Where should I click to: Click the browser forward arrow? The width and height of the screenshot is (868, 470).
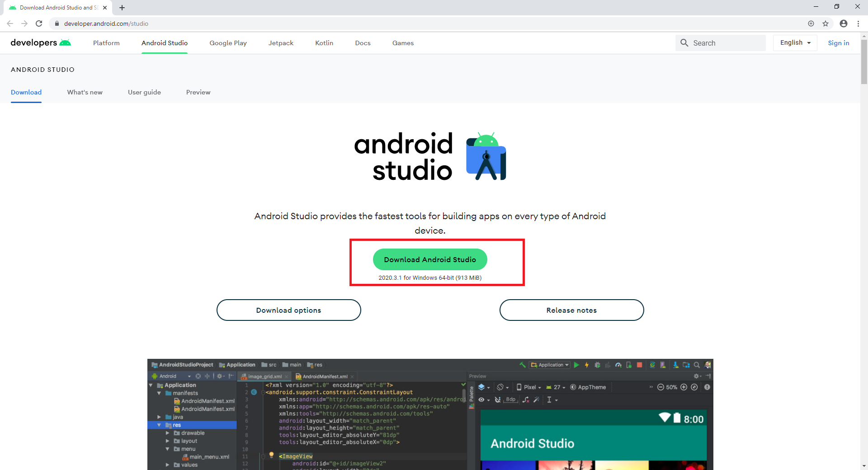tap(24, 23)
